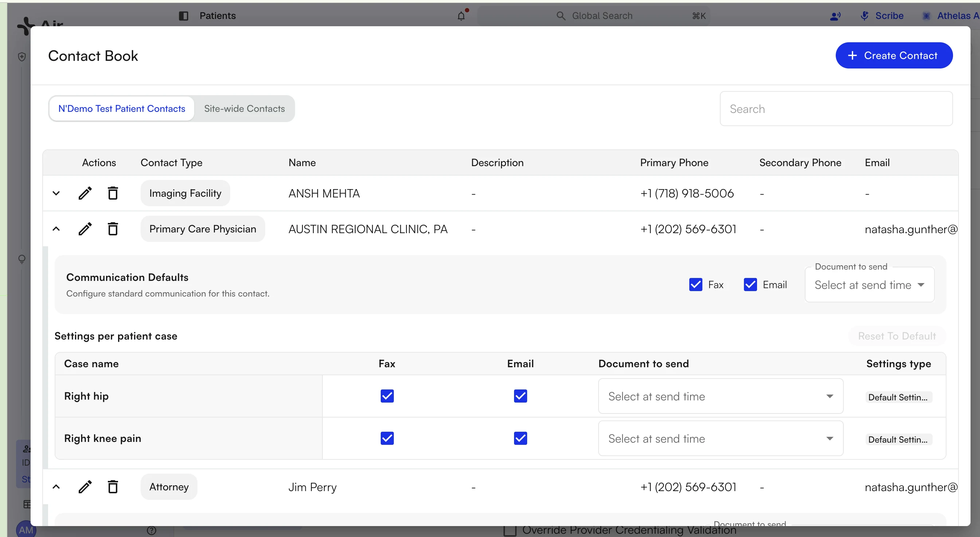Viewport: 980px width, 537px height.
Task: Edit the Jim Perry attorney contact
Action: [x=85, y=487]
